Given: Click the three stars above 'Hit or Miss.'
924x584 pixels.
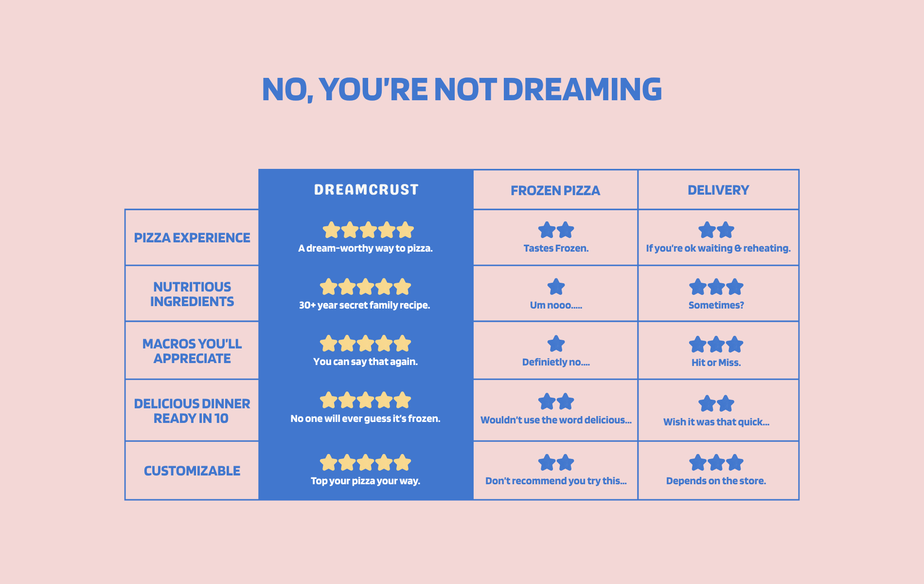Looking at the screenshot, I should pyautogui.click(x=716, y=345).
